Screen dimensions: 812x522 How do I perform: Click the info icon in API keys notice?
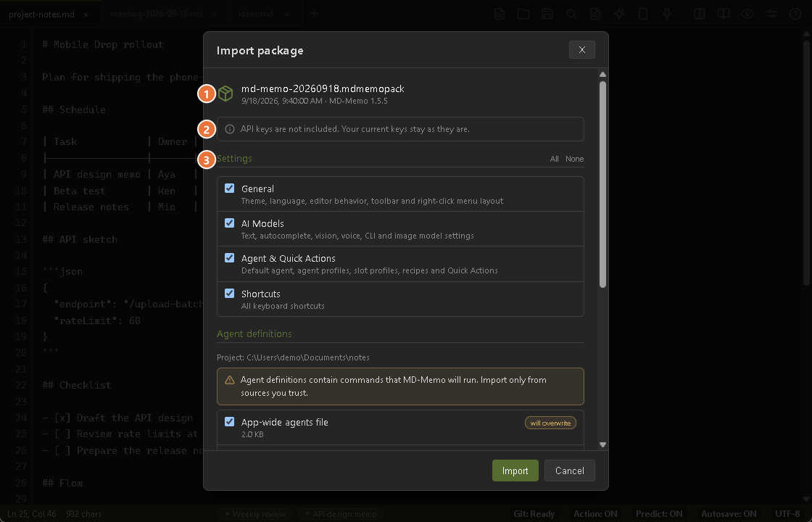pos(230,129)
